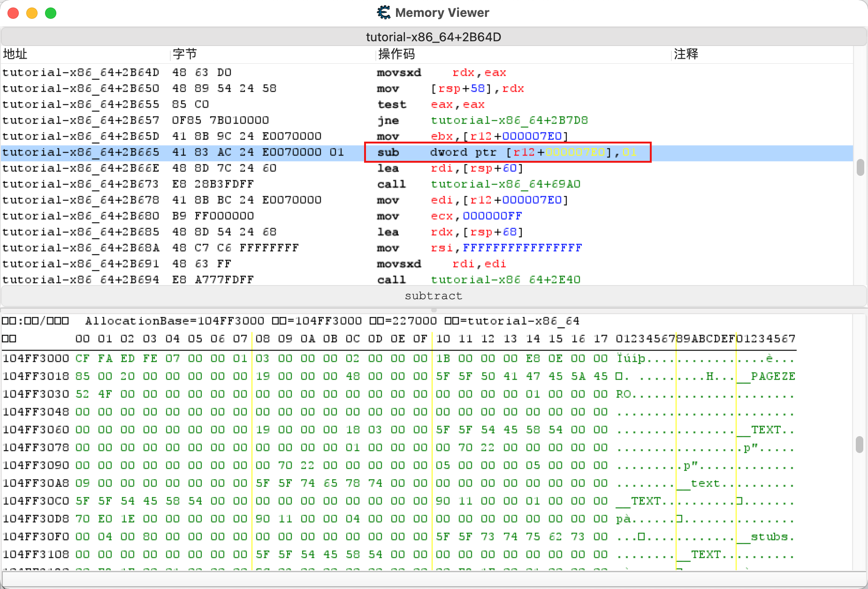Select address tutorial-x86_64+2B678 row
The height and width of the screenshot is (589, 868).
point(427,200)
